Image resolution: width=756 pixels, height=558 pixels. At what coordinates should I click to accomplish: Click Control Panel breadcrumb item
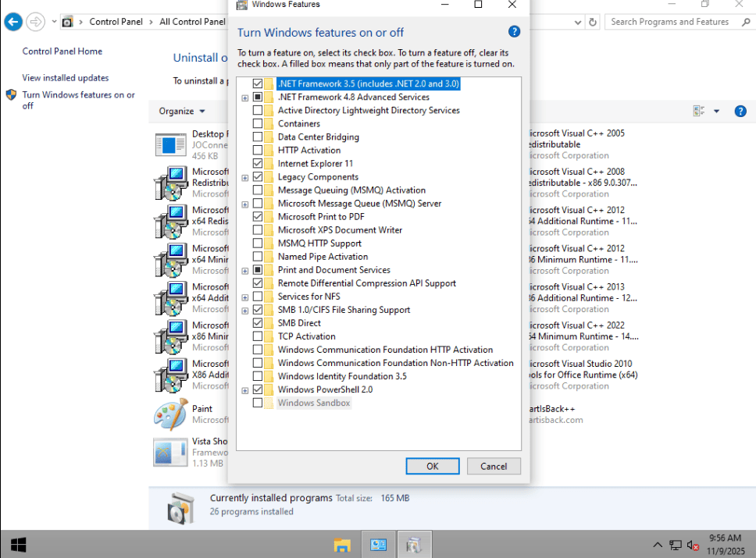(x=116, y=22)
